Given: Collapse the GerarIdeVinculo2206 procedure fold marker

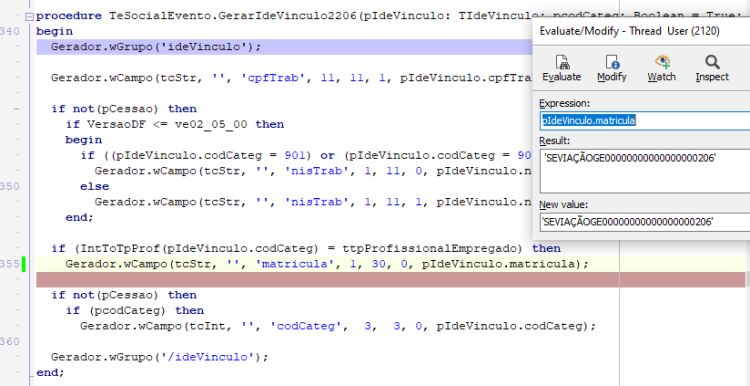Looking at the screenshot, I should pos(30,16).
